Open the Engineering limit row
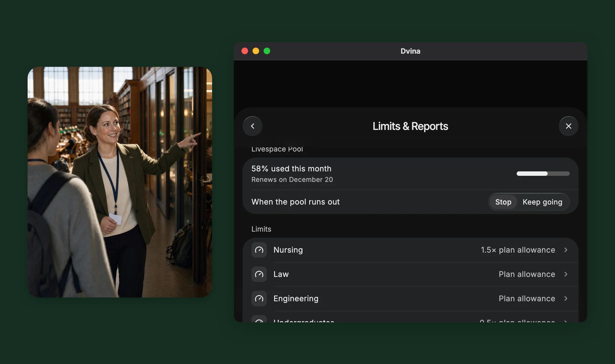This screenshot has width=615, height=364. tap(410, 299)
